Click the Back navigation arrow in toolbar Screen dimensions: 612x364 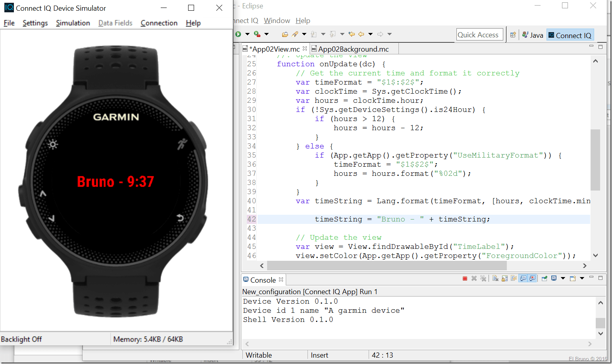click(361, 34)
